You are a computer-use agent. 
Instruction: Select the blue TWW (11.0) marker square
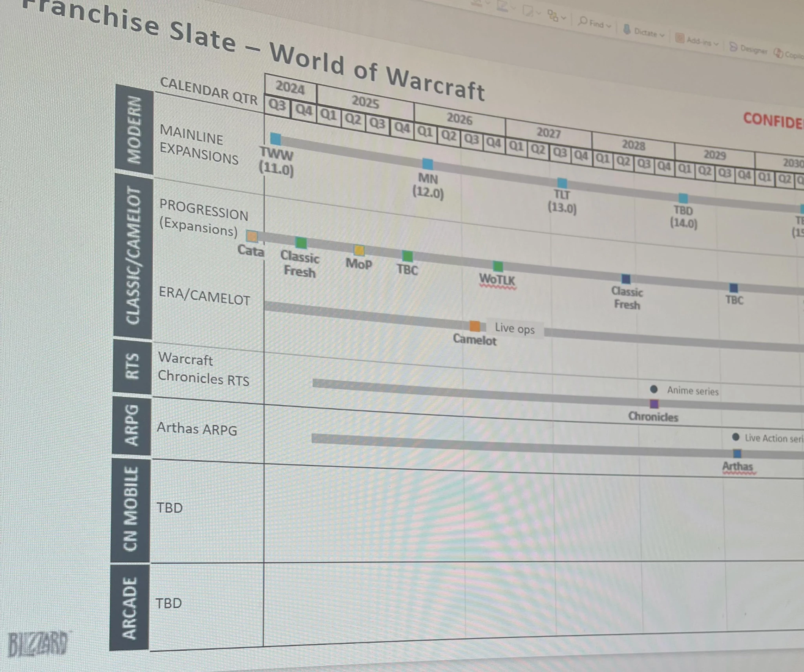[276, 139]
